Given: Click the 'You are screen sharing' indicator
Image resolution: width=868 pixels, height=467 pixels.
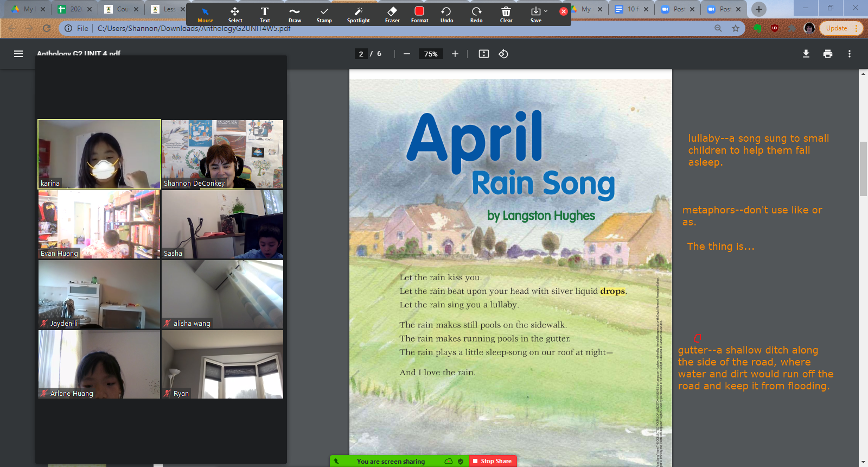Looking at the screenshot, I should 391,462.
